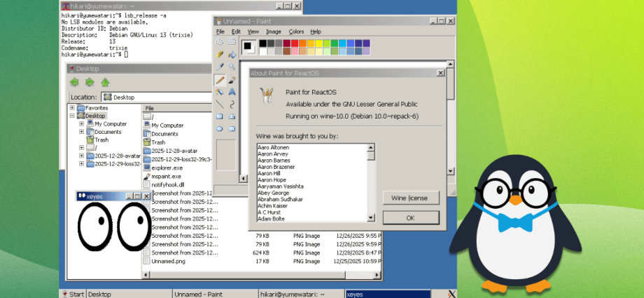Screen dimensions: 644x298
Task: Pick the Text tool (letter A)
Action: point(232,92)
